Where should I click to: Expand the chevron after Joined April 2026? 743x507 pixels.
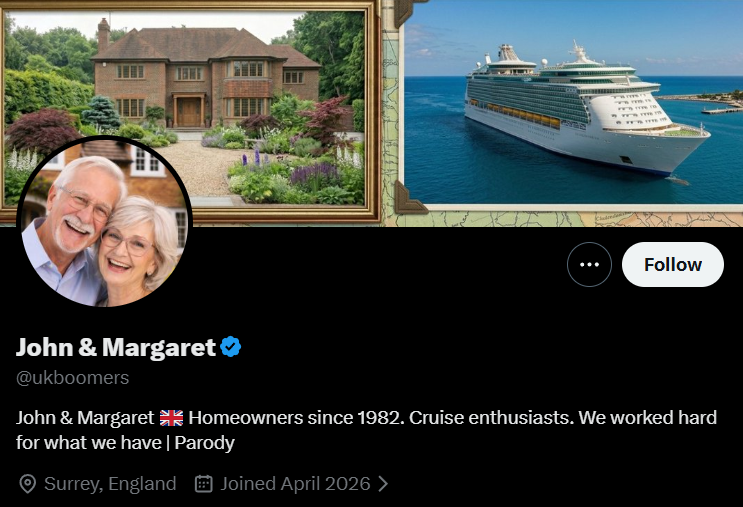pos(383,484)
